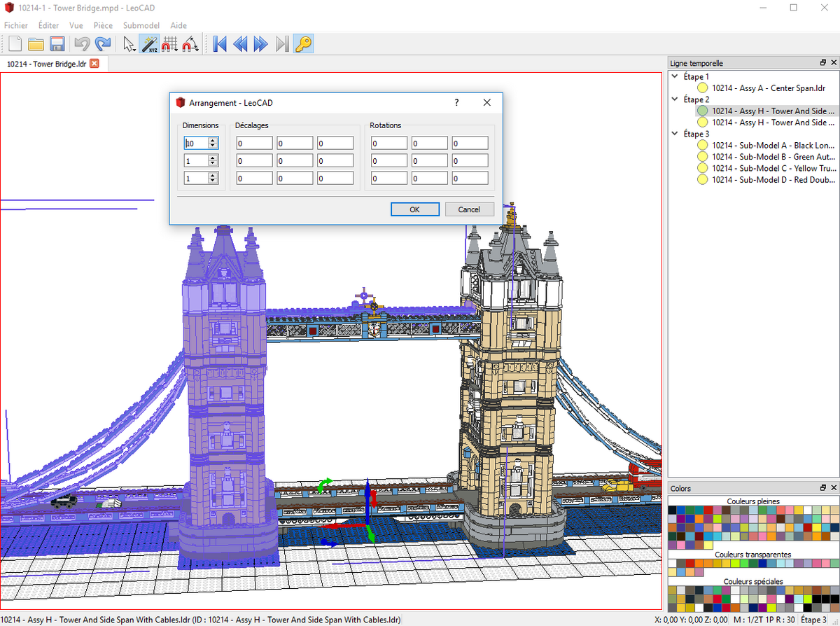
Task: Create a new model file
Action: (15, 44)
